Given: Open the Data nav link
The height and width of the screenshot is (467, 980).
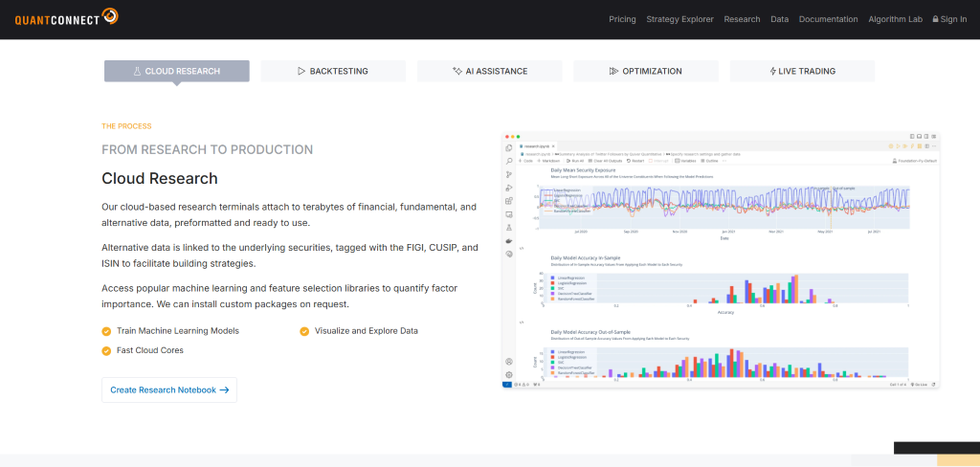Looking at the screenshot, I should (779, 19).
